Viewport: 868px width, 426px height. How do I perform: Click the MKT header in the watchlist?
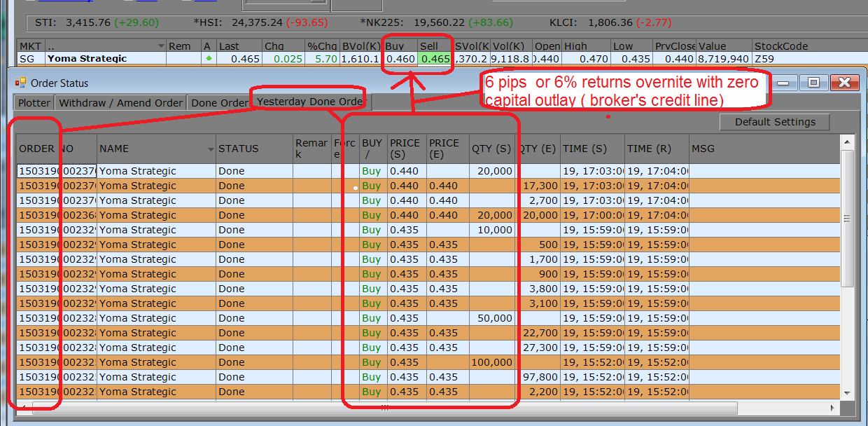click(x=31, y=46)
